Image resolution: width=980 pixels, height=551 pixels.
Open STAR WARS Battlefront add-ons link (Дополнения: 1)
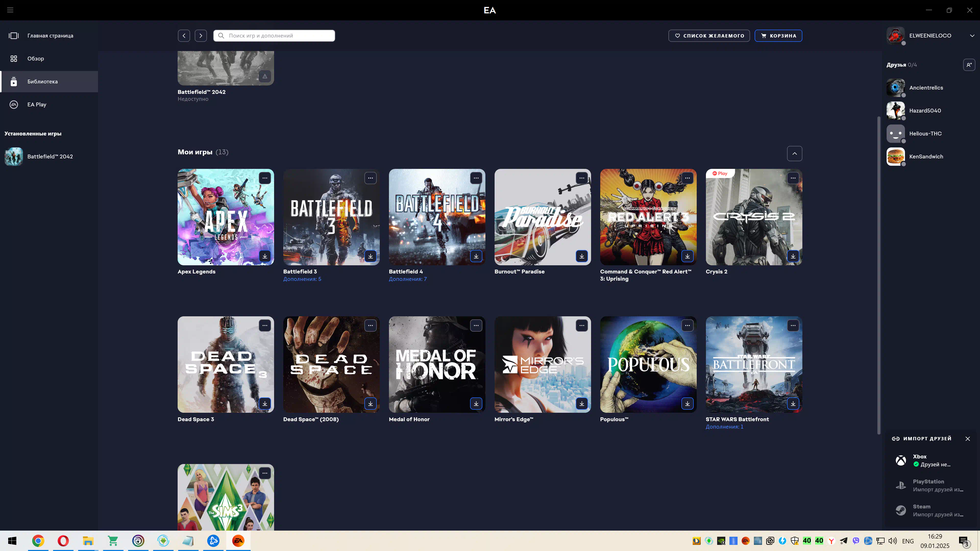[x=724, y=427]
